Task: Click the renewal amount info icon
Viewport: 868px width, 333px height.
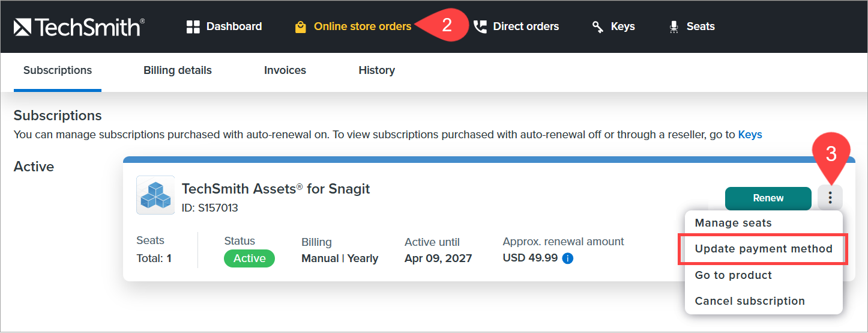Action: [x=568, y=258]
